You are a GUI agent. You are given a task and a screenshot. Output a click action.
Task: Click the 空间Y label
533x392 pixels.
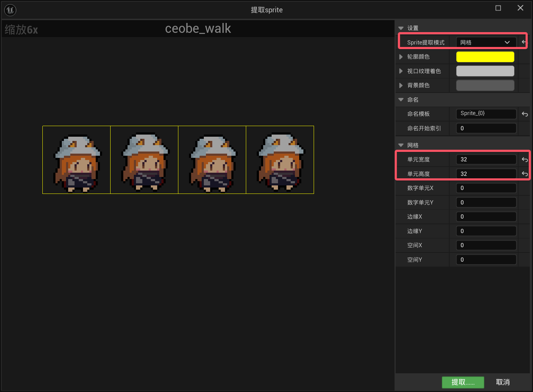pos(415,260)
